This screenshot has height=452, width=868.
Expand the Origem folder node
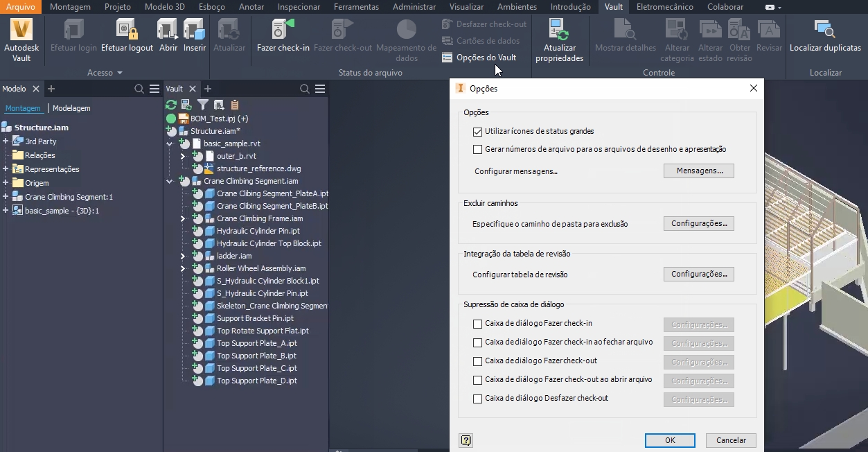(x=6, y=183)
